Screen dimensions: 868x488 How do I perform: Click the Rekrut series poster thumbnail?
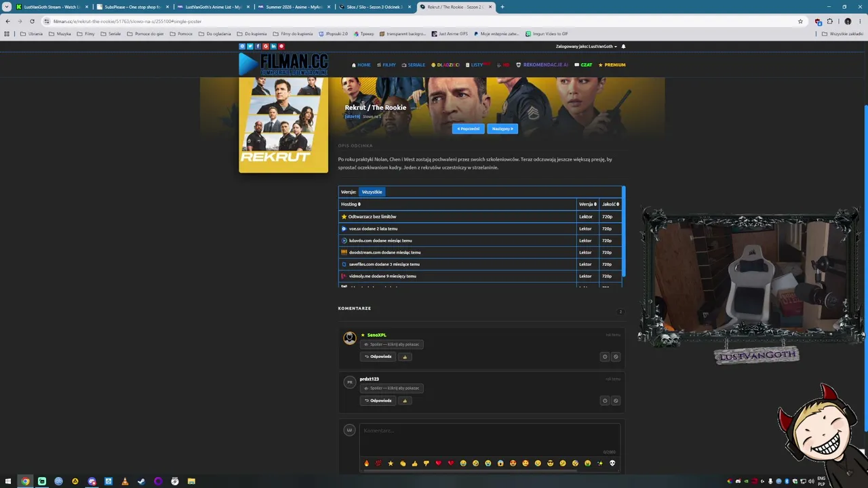click(283, 125)
